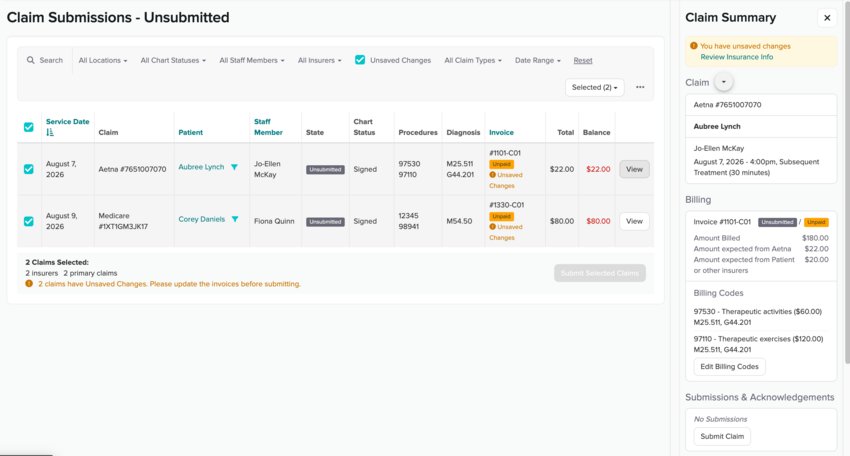Click the Edit Billing Codes button
The width and height of the screenshot is (850, 456).
pos(729,367)
